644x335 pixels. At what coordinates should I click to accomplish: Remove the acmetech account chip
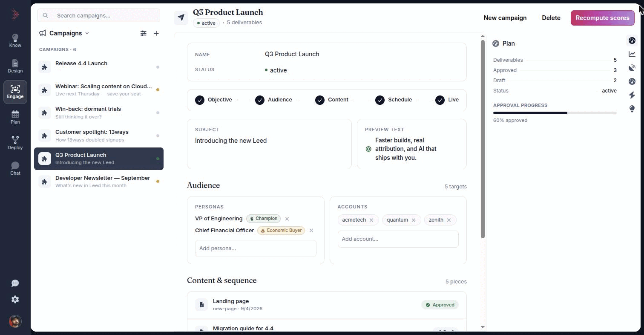pos(371,220)
